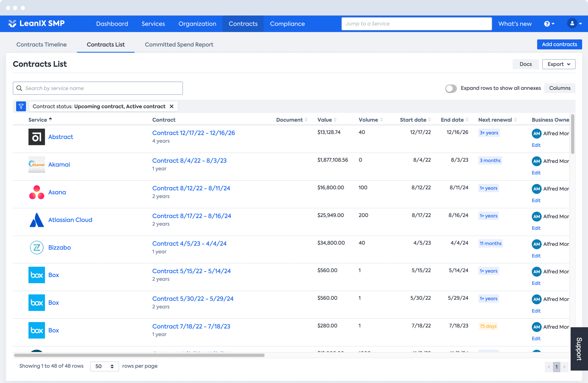This screenshot has width=588, height=383.
Task: Open the Docs button
Action: [x=526, y=64]
